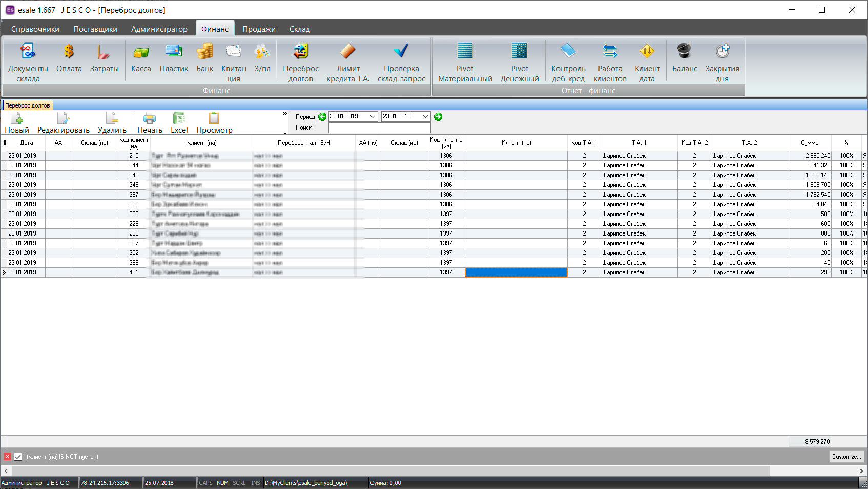Switch to the Администратор menu tab
Image resolution: width=868 pixels, height=489 pixels.
click(159, 29)
